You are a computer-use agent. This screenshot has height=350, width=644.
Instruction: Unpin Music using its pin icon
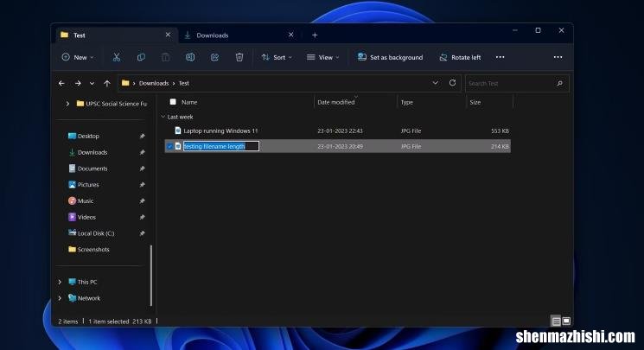tap(142, 200)
